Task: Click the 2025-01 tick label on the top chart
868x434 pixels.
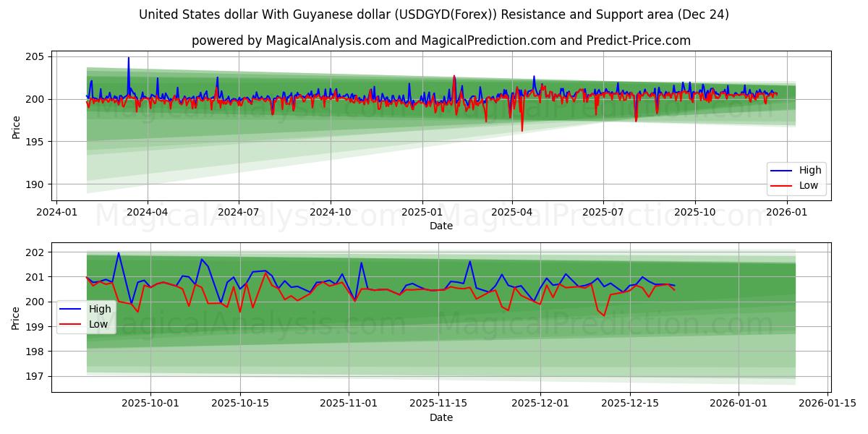Action: (x=422, y=210)
